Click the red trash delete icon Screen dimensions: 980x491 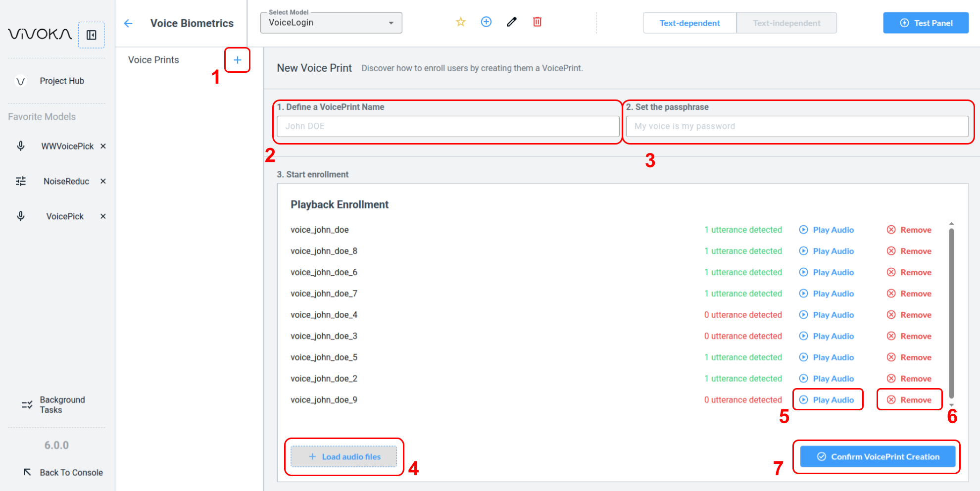(537, 22)
